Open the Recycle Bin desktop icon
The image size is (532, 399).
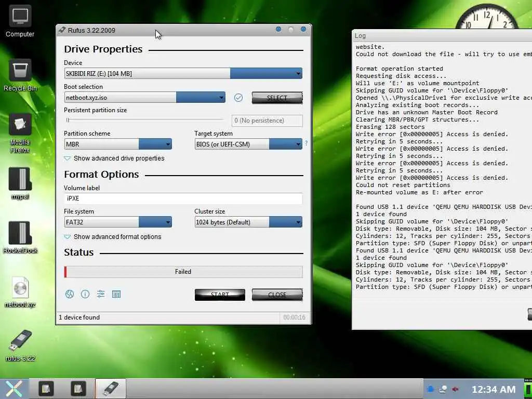[20, 75]
